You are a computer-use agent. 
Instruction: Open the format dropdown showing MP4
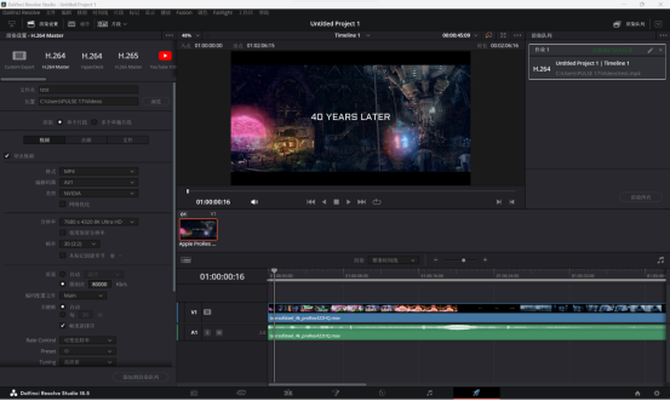pos(99,171)
